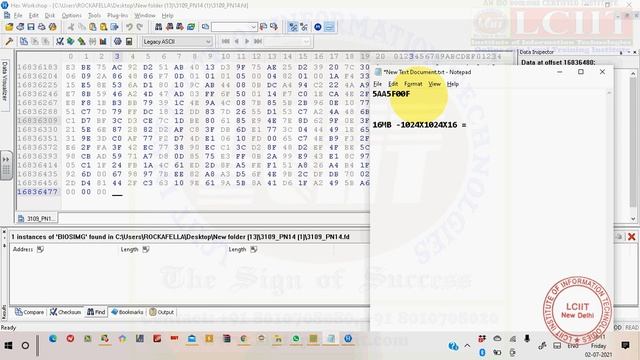Go to first structure with skip-back icon
This screenshot has width=640, height=360.
pyautogui.click(x=226, y=41)
